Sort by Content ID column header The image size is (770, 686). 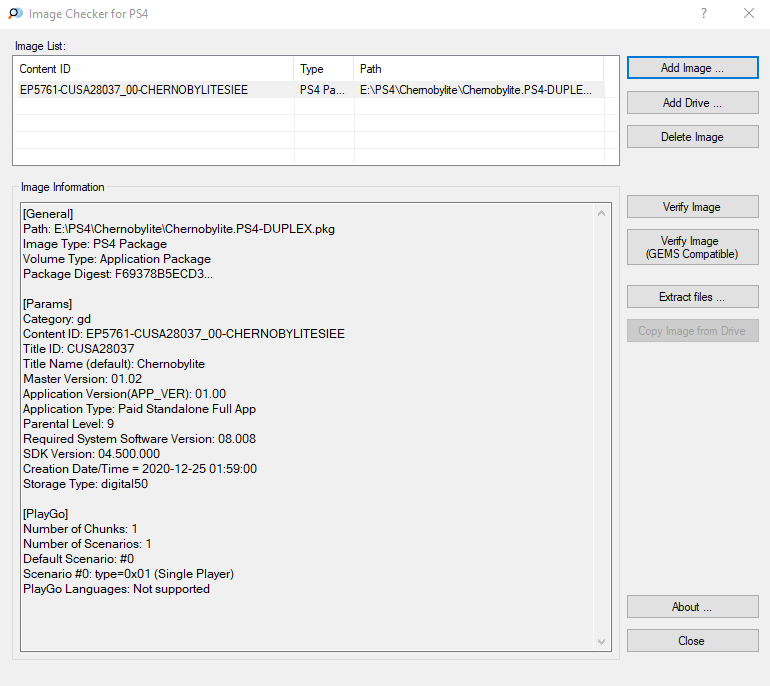tap(154, 69)
